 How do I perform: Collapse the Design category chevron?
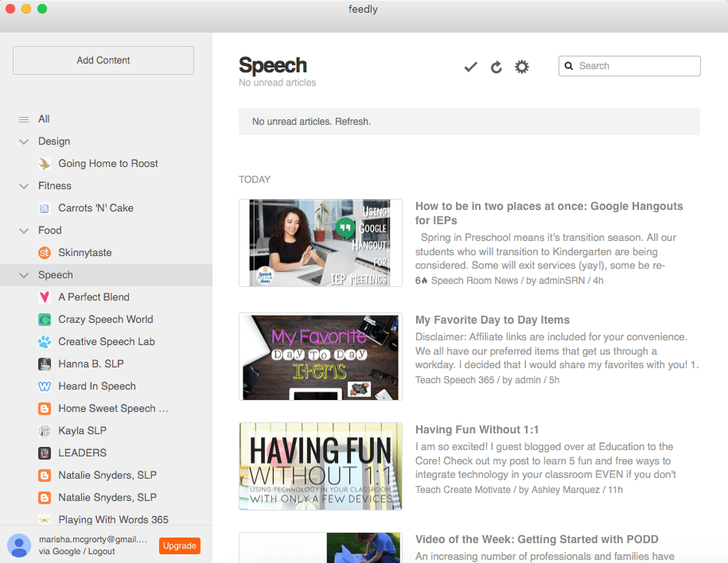pyautogui.click(x=24, y=142)
